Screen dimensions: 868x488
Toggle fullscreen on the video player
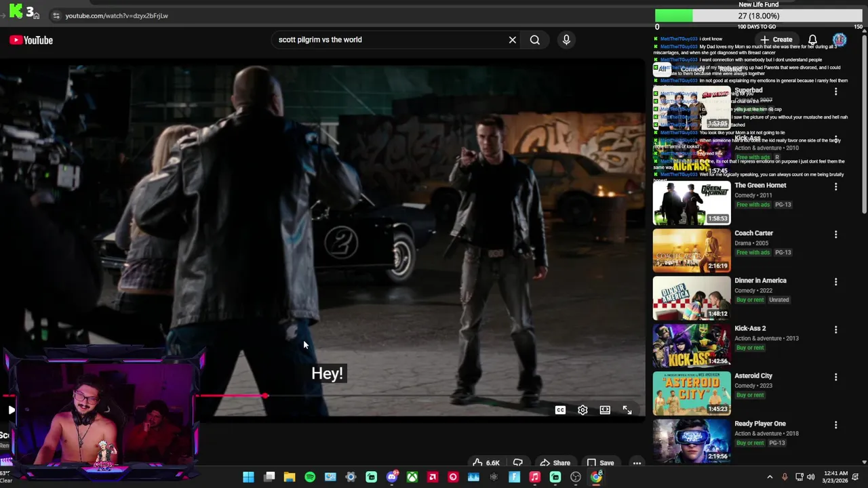point(627,410)
